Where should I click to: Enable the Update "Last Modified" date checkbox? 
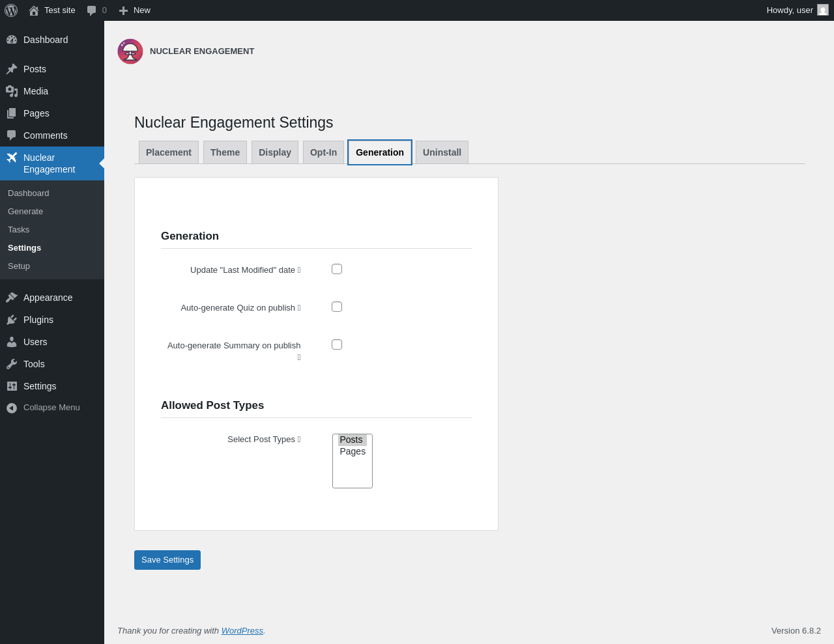tap(337, 269)
